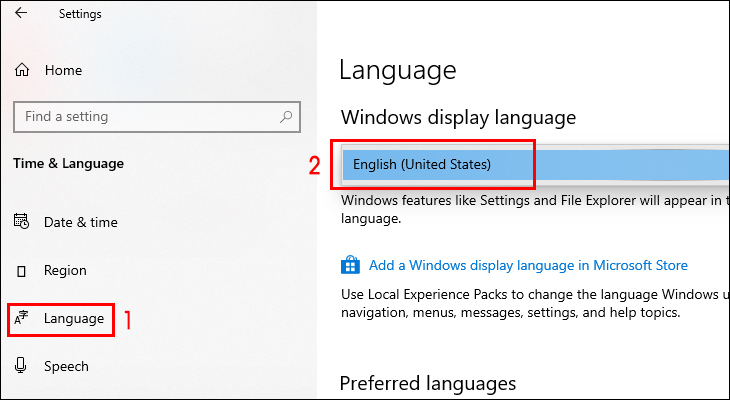The image size is (730, 400).
Task: Open Add a Windows display language link
Action: click(528, 265)
